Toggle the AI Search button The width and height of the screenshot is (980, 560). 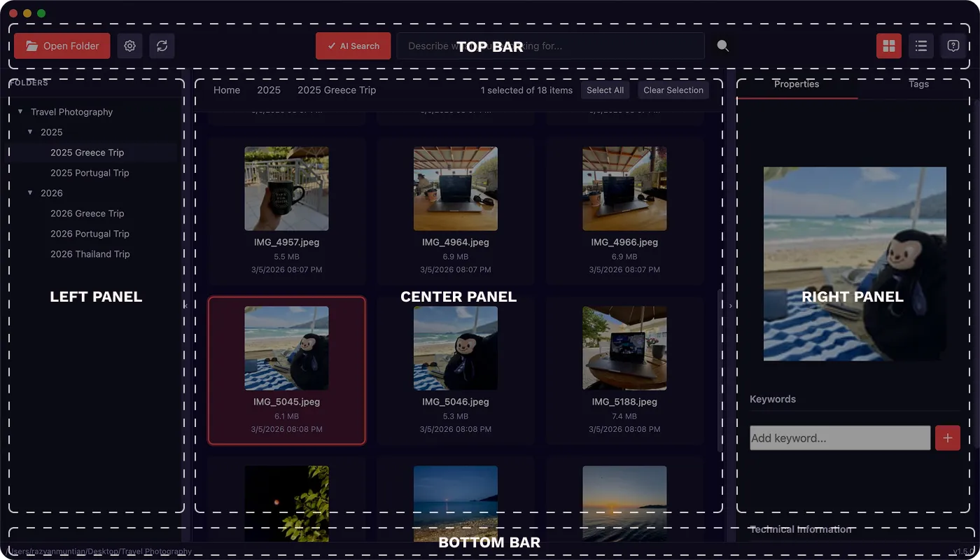(x=353, y=46)
